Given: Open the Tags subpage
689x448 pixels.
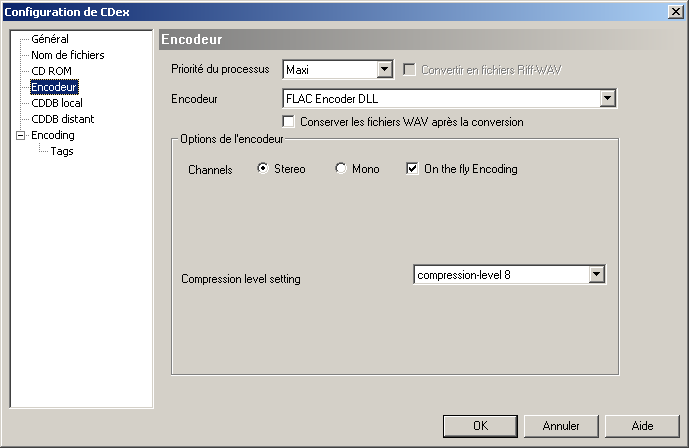Looking at the screenshot, I should tap(62, 152).
